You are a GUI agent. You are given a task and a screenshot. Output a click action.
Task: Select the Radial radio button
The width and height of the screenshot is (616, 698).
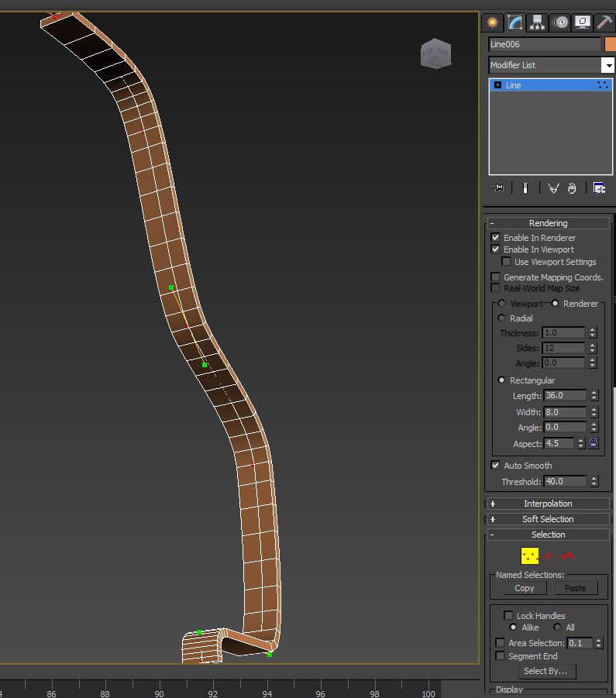pos(502,318)
